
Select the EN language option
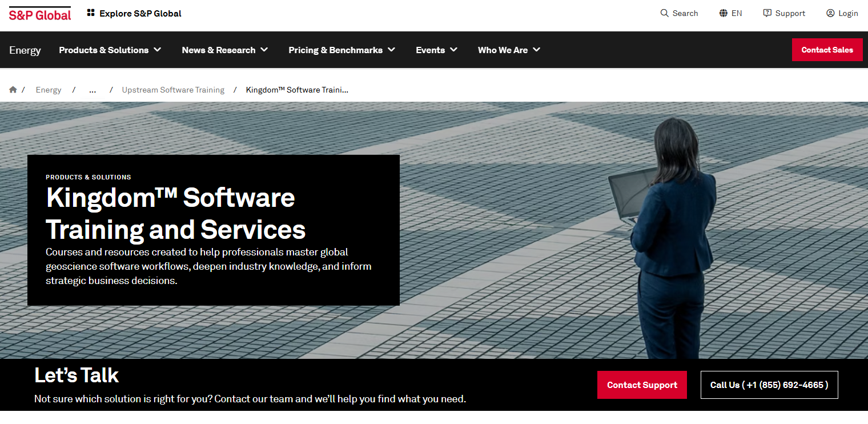pos(737,13)
